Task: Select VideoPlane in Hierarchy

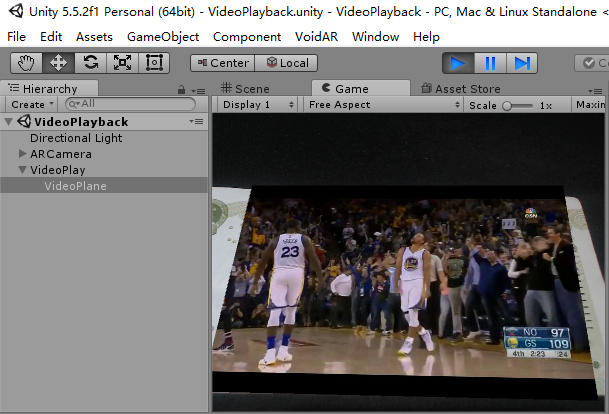Action: tap(104, 186)
